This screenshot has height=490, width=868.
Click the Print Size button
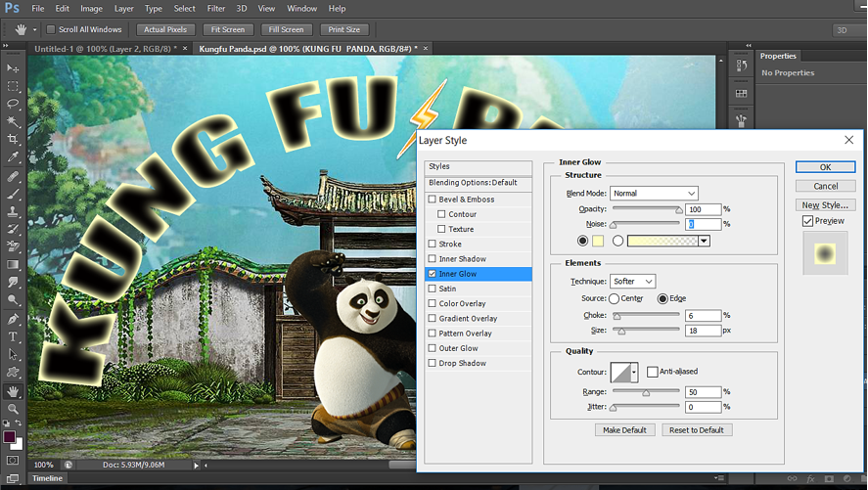(343, 30)
